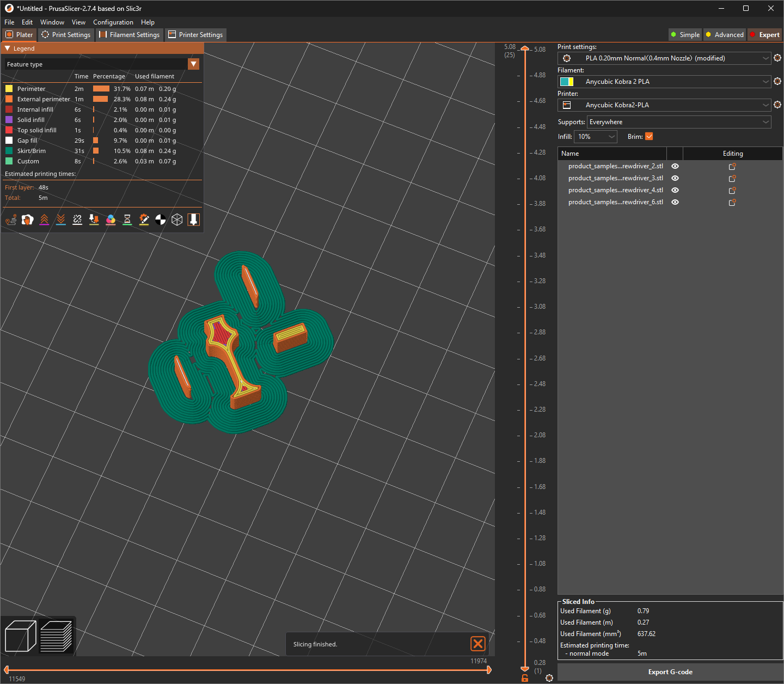The height and width of the screenshot is (684, 784).
Task: Switch to Plater tab
Action: pyautogui.click(x=19, y=35)
